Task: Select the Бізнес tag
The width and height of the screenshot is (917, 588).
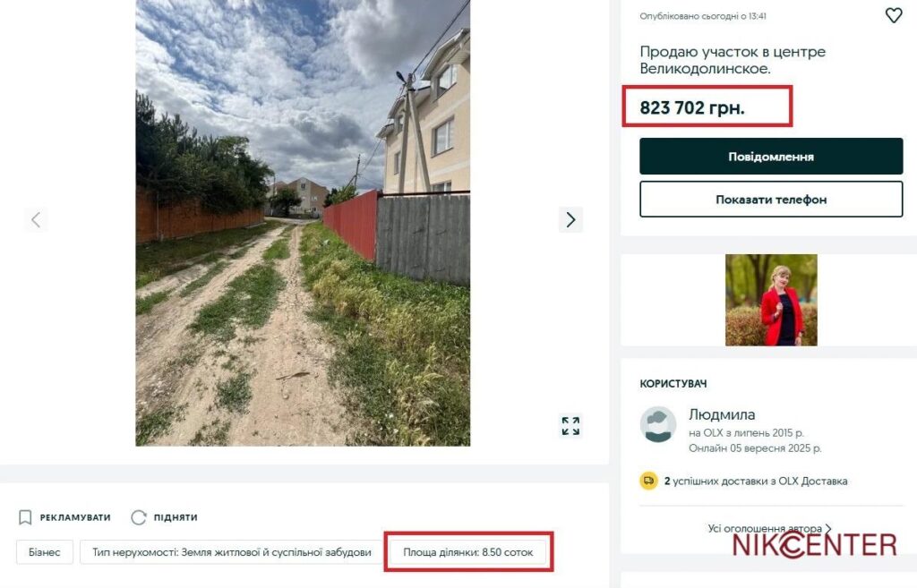Action: pos(45,552)
